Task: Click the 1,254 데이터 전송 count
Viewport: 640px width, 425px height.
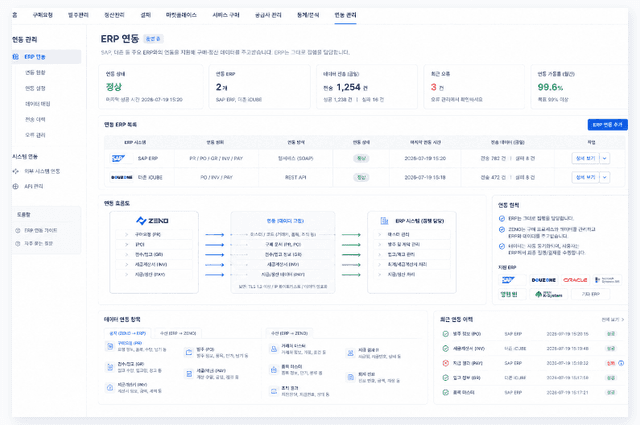Action: tap(348, 87)
